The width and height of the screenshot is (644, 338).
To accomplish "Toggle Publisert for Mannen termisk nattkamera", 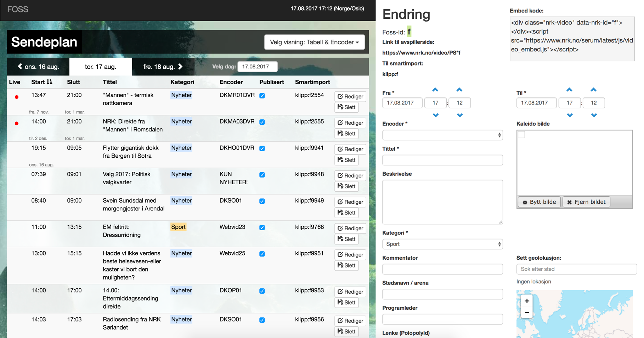I will [x=262, y=96].
